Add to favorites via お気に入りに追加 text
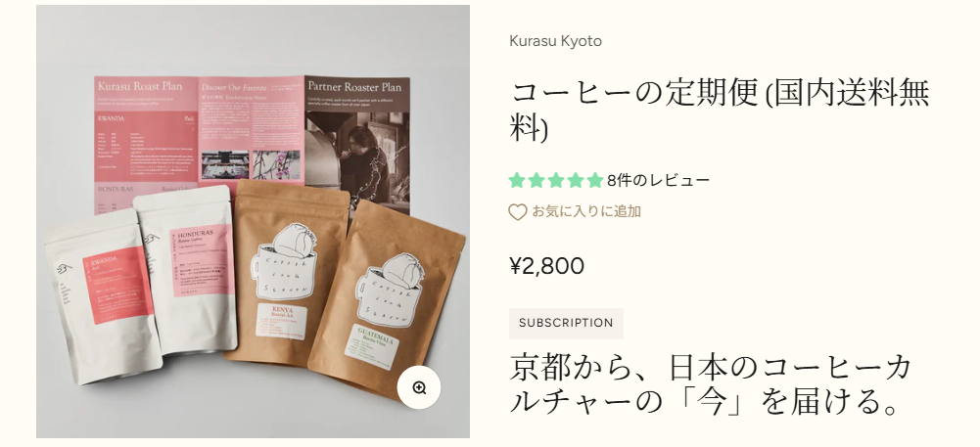The image size is (980, 447). tap(586, 211)
